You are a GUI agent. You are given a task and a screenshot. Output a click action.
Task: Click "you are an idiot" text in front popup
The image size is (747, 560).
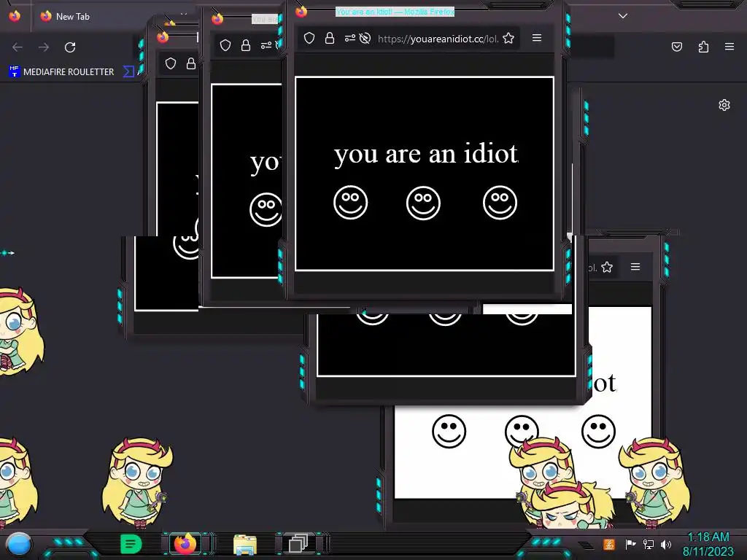pyautogui.click(x=426, y=154)
